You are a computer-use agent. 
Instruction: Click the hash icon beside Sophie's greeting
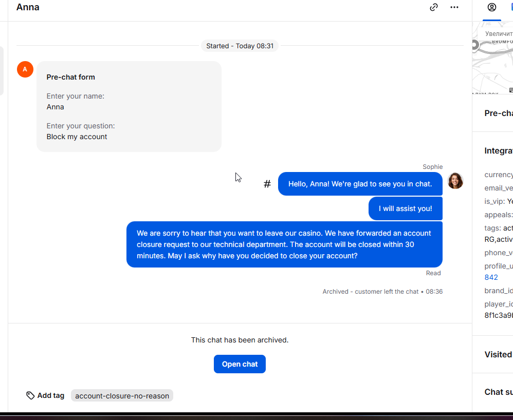267,184
